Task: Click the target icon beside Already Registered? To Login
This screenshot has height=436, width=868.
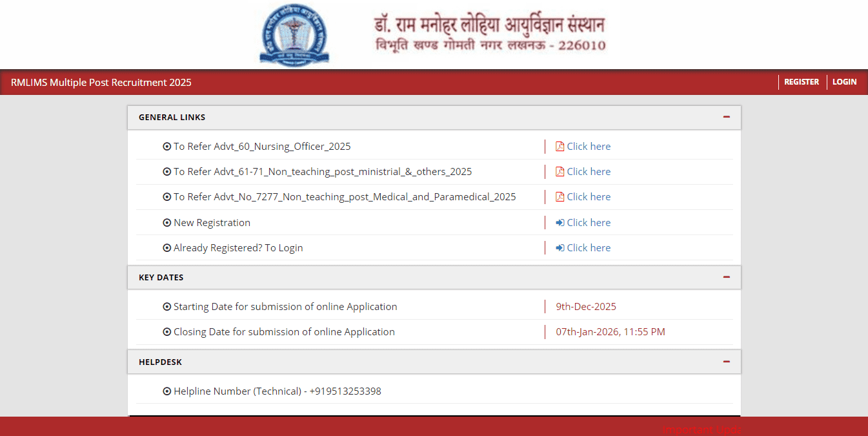Action: 167,247
